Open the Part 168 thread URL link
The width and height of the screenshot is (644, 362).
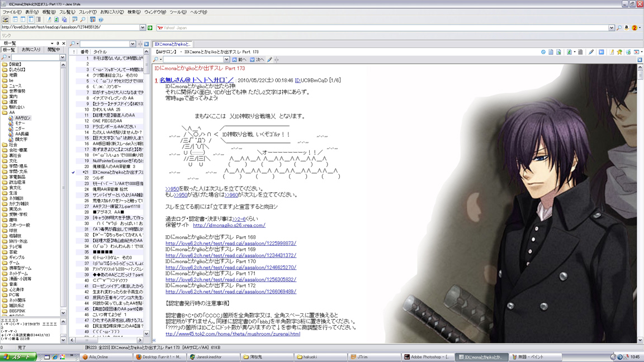point(231,244)
